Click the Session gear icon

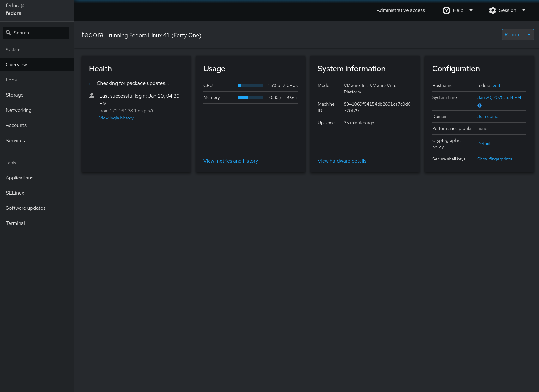(492, 10)
